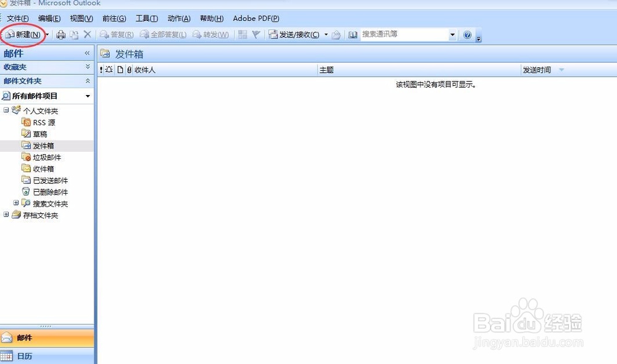617x364 pixels.
Task: Sort by item type page icon column
Action: pos(120,70)
